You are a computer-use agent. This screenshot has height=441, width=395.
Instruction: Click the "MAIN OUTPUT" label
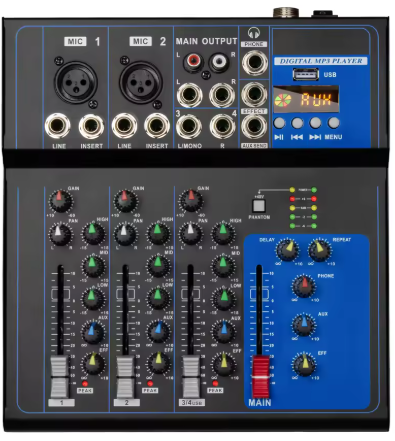(206, 41)
